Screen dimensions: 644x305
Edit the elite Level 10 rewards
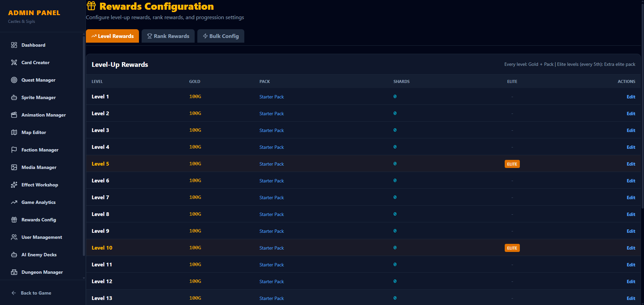tap(631, 248)
